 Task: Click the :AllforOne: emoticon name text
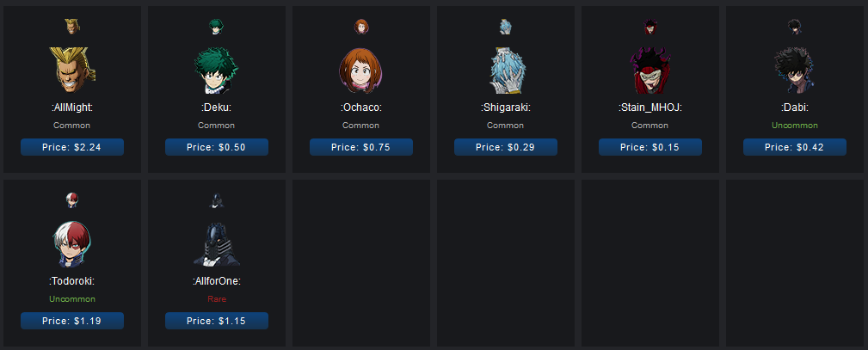[x=217, y=281]
